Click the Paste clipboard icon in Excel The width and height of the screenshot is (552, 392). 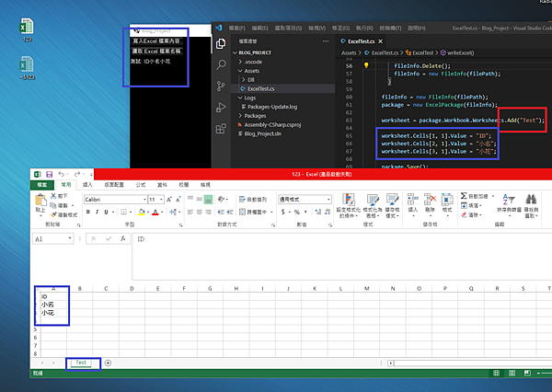pos(40,200)
